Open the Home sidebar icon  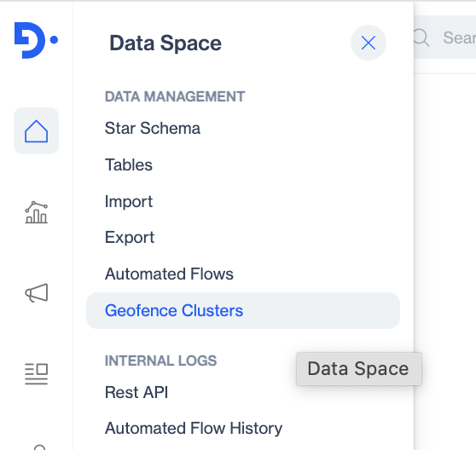36,131
